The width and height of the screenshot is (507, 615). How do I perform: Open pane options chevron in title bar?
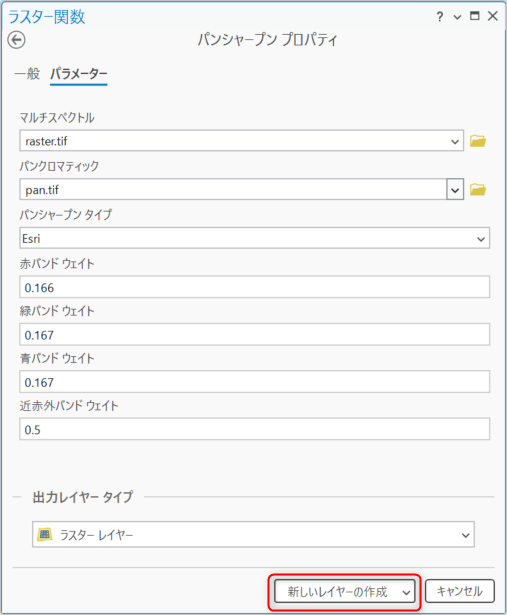pos(457,17)
